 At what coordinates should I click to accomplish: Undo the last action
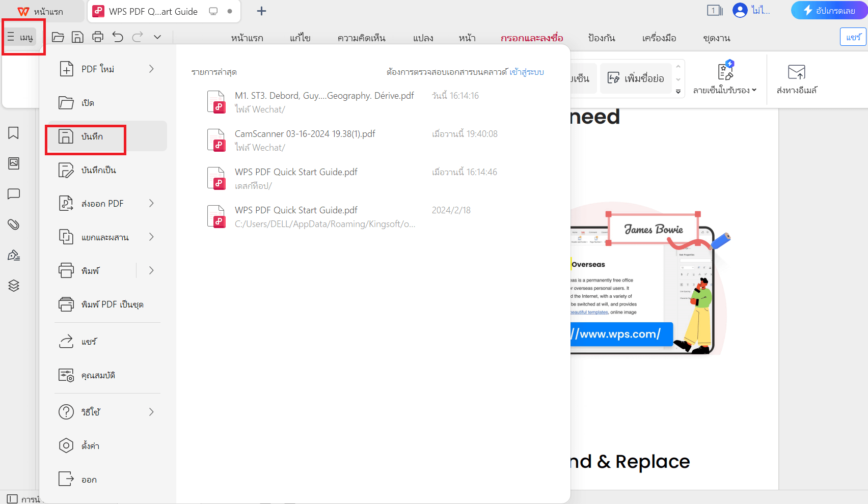118,37
